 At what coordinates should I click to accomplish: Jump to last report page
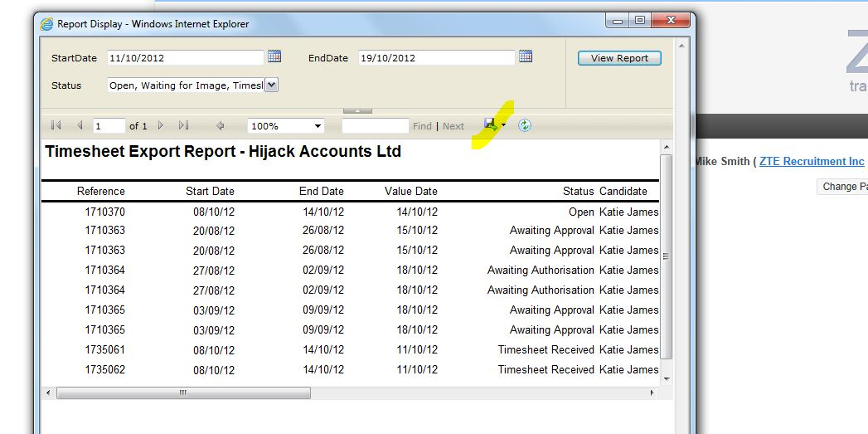[x=184, y=125]
